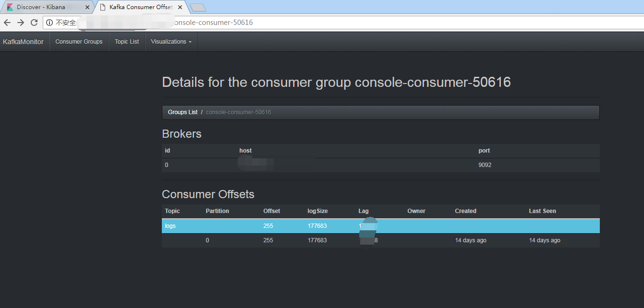Close the Discover - Kibana tab

point(87,7)
